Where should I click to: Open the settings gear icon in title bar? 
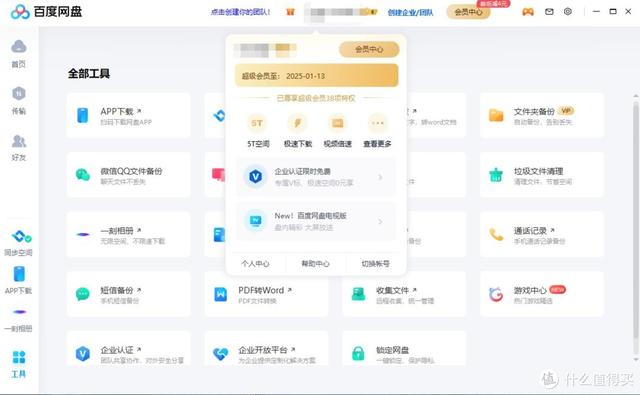pyautogui.click(x=568, y=11)
